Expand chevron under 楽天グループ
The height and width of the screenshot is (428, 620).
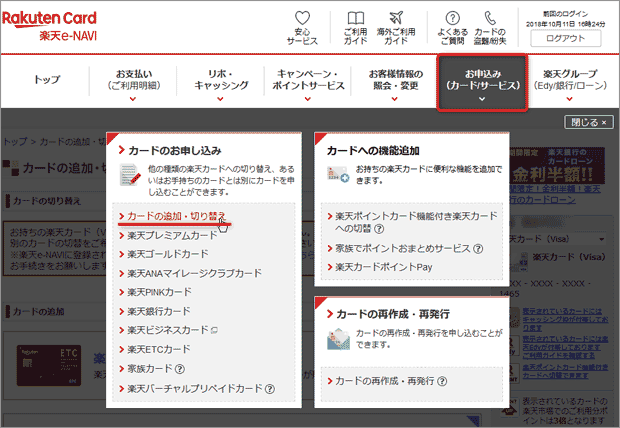pos(569,99)
